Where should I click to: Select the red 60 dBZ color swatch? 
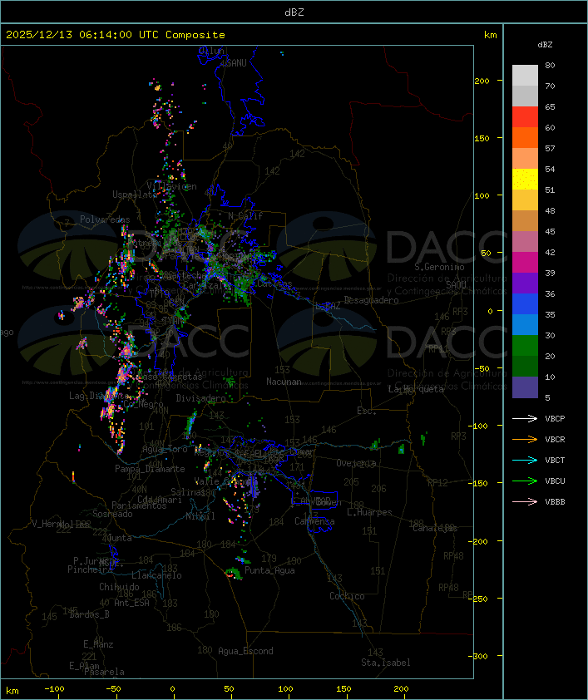[525, 117]
